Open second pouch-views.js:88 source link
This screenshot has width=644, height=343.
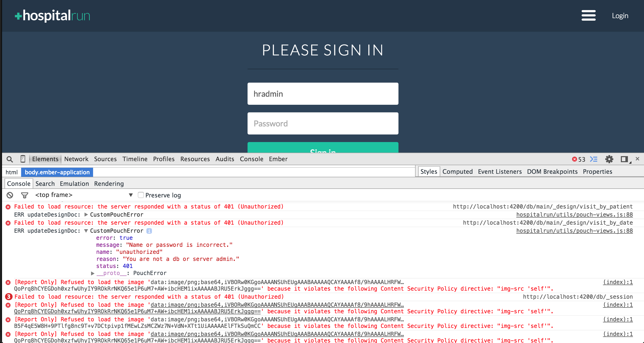574,231
